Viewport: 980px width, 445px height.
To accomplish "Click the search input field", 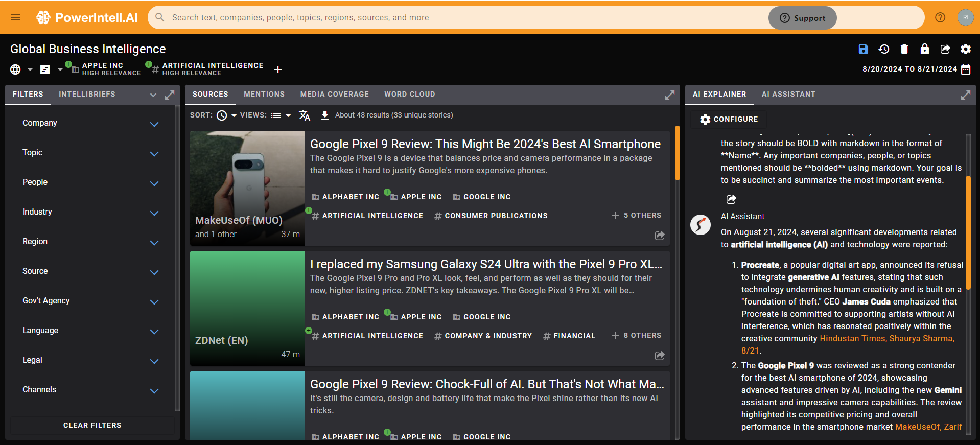I will [x=460, y=18].
